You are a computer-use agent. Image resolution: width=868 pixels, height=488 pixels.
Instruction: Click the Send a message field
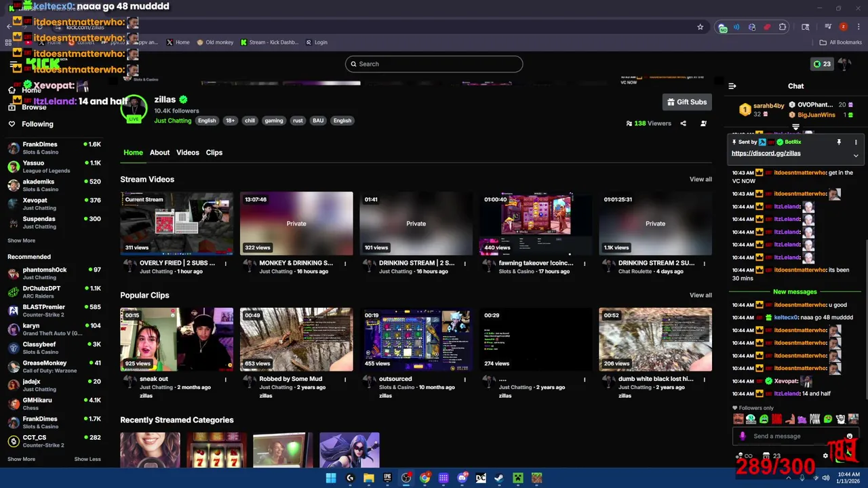tap(795, 436)
